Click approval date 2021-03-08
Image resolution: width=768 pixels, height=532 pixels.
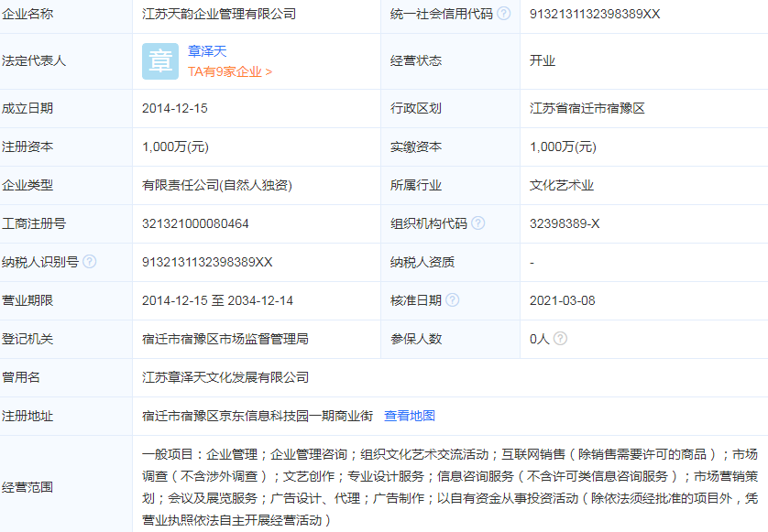(563, 300)
